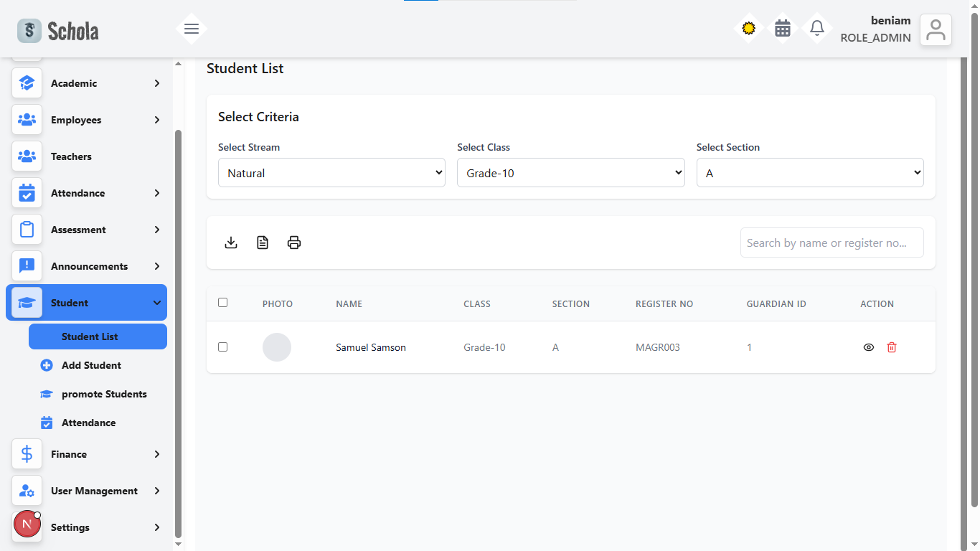This screenshot has height=551, width=980.
Task: Open the Select Stream dropdown
Action: click(x=331, y=172)
